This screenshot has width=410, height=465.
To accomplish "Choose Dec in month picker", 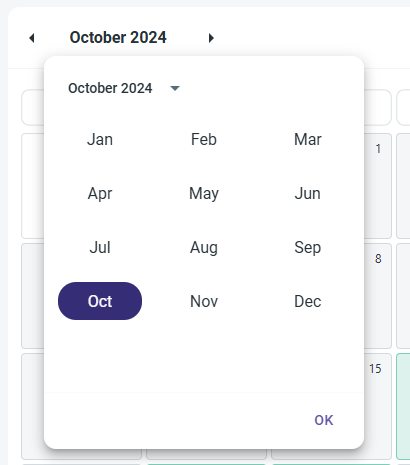I will pos(308,301).
